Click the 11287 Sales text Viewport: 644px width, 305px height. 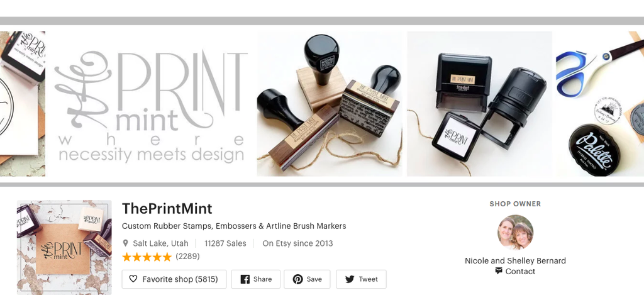226,243
